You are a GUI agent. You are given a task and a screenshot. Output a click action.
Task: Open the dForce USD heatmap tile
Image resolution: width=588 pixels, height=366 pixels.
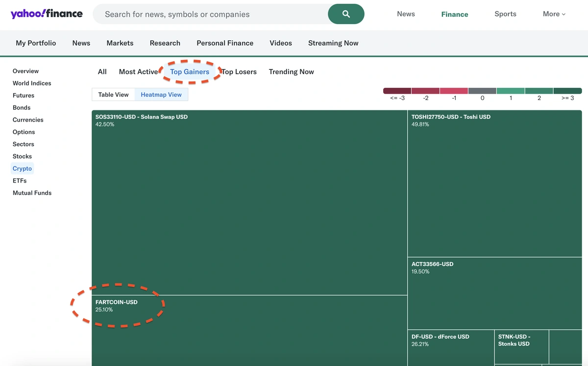[451, 348]
